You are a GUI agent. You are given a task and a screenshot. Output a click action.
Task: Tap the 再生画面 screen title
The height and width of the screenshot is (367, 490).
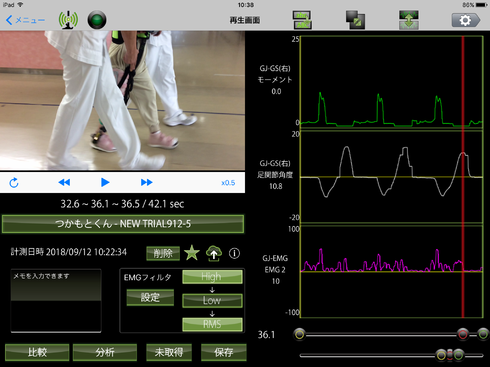245,20
